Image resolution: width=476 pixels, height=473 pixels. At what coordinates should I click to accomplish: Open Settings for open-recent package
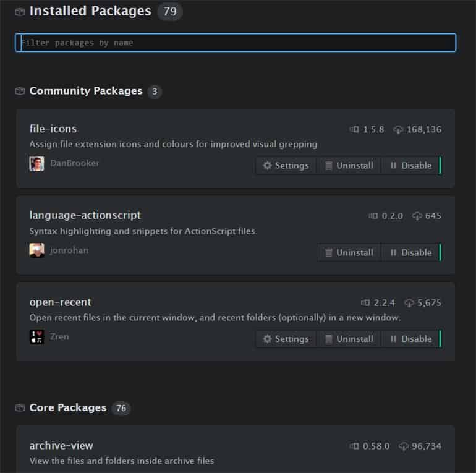coord(286,339)
